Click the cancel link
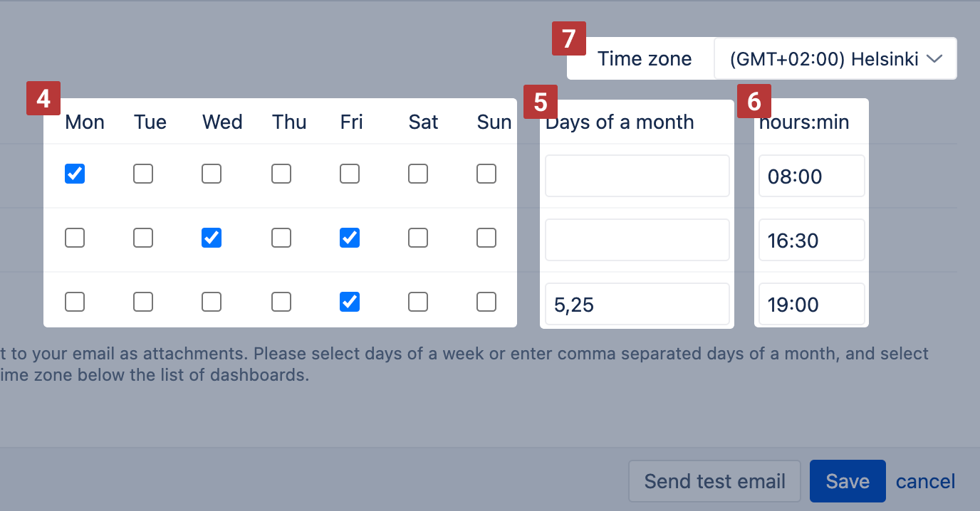The width and height of the screenshot is (980, 511). click(x=925, y=481)
